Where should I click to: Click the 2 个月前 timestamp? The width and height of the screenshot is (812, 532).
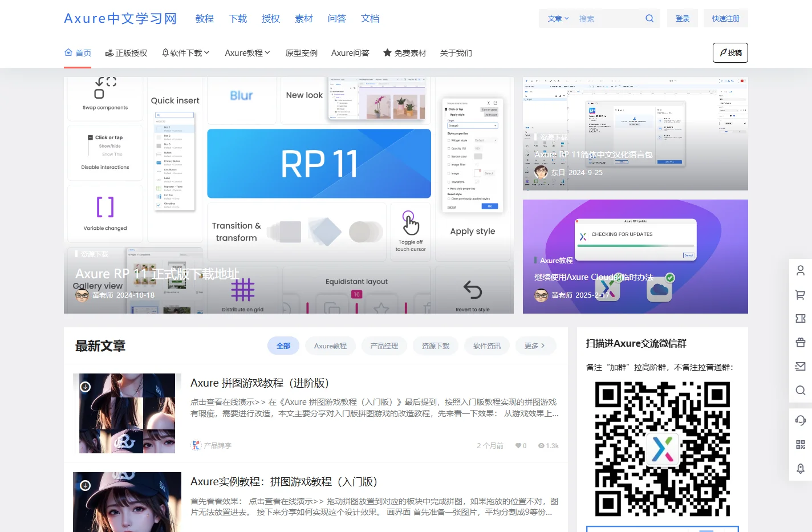[x=490, y=446]
